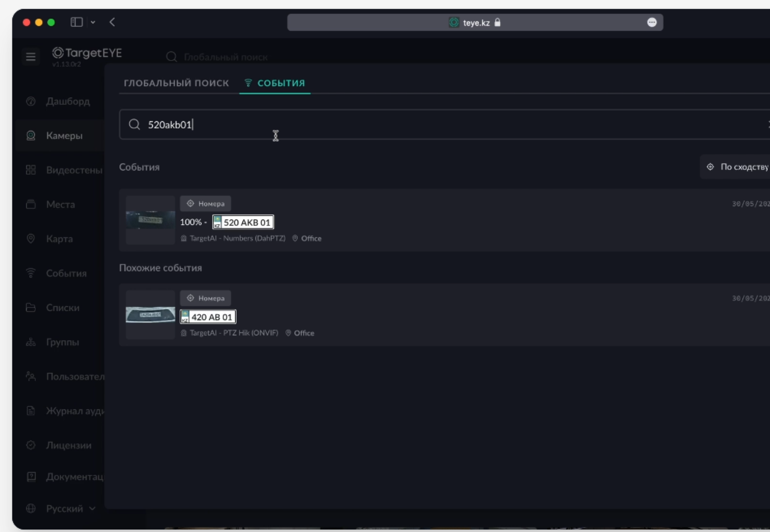
Task: Click the Лицензии sidebar icon
Action: [x=31, y=445]
